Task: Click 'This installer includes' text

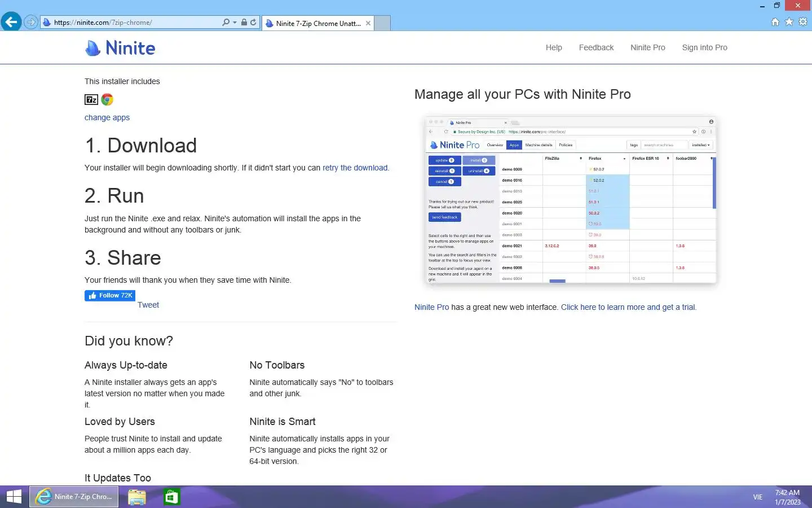Action: pos(122,81)
